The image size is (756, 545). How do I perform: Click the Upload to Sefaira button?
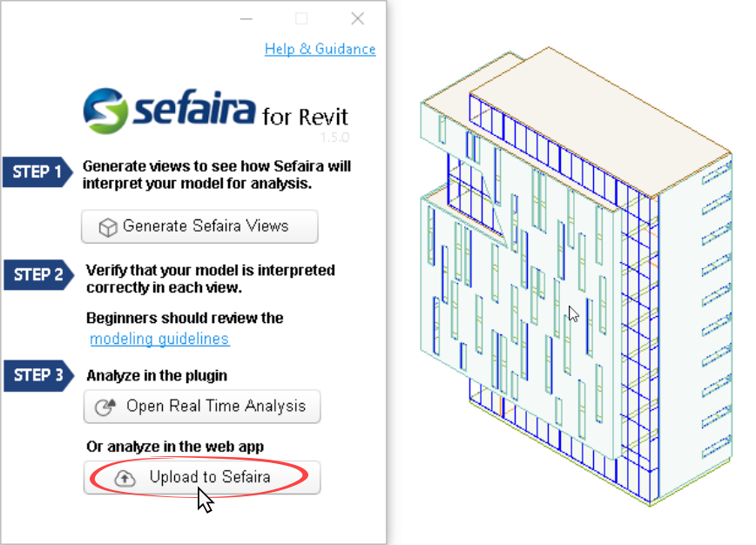[202, 478]
